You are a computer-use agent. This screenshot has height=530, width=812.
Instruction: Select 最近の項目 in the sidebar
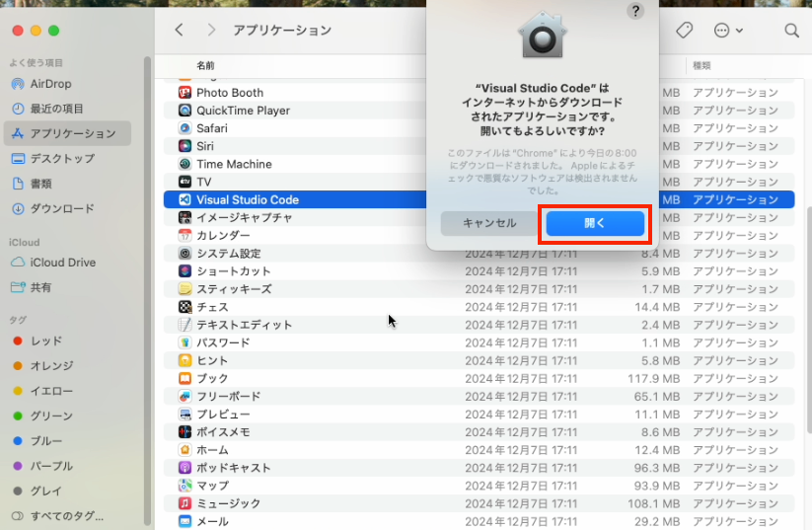(67, 109)
